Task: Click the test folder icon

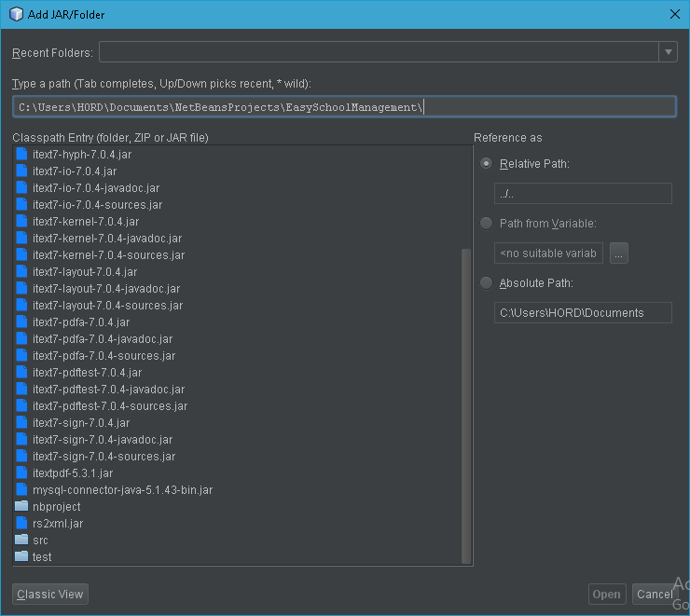Action: (x=21, y=556)
